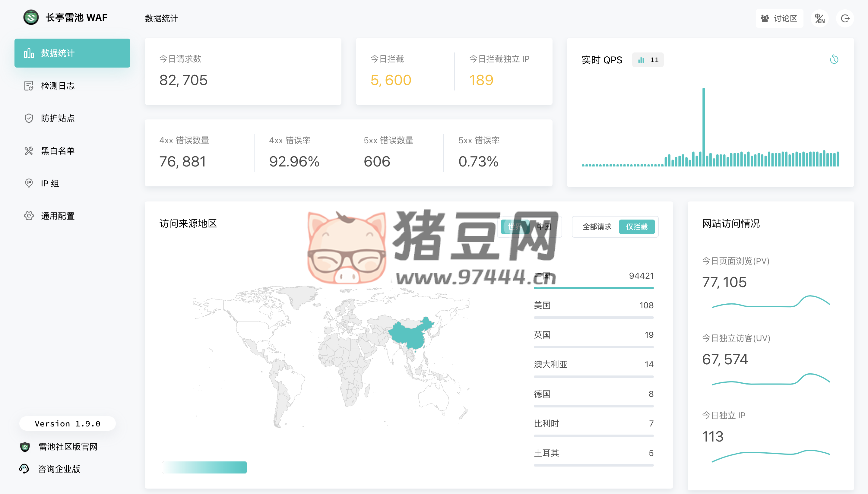Open 雷池社区版官网 link
Screen dimensions: 868x494
tap(68, 447)
